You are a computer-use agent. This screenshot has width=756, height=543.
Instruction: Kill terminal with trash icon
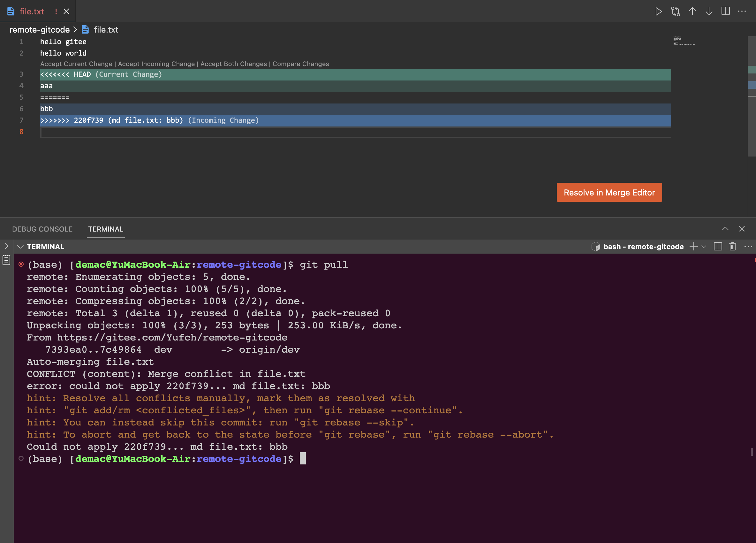coord(732,247)
